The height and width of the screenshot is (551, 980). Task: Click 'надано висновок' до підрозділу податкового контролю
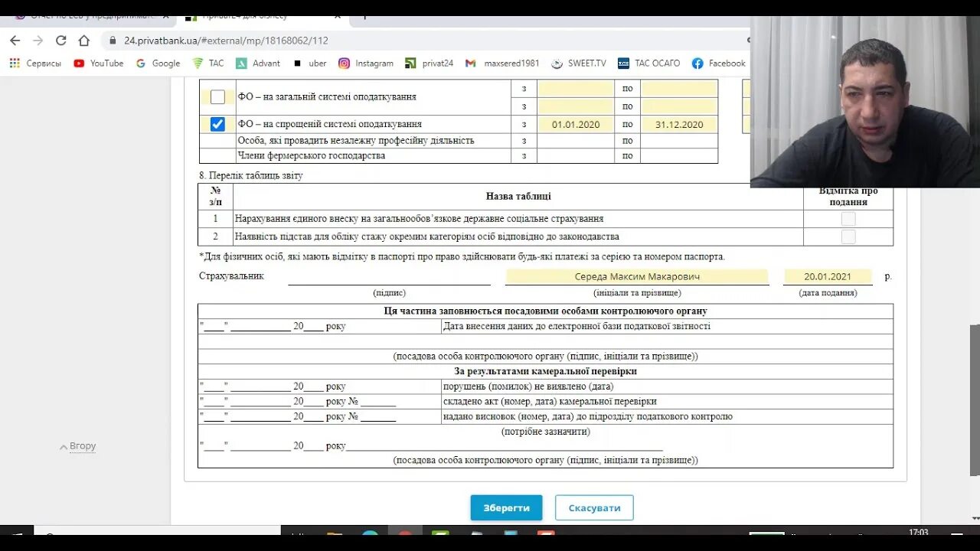tap(588, 416)
